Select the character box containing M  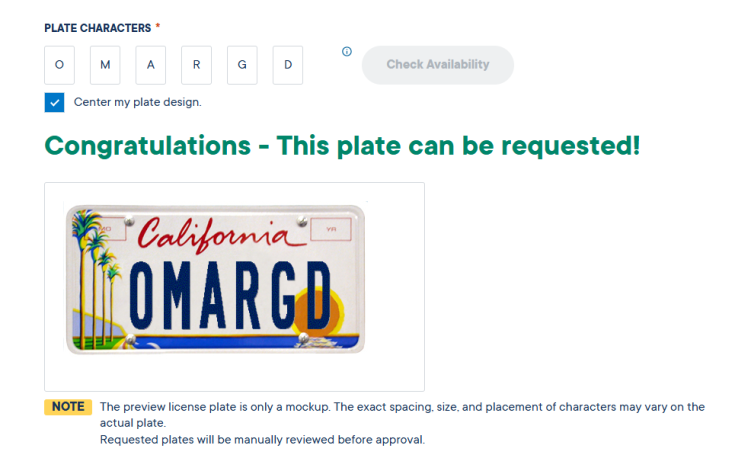[x=105, y=65]
